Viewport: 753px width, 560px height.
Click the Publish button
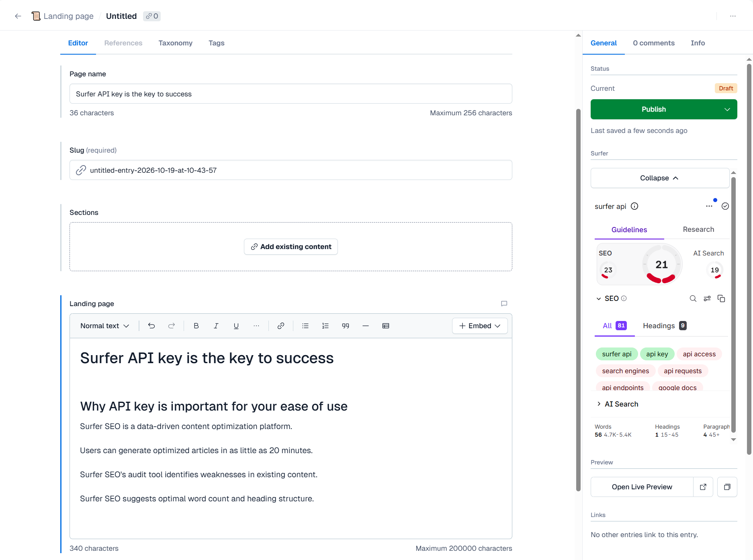click(654, 109)
